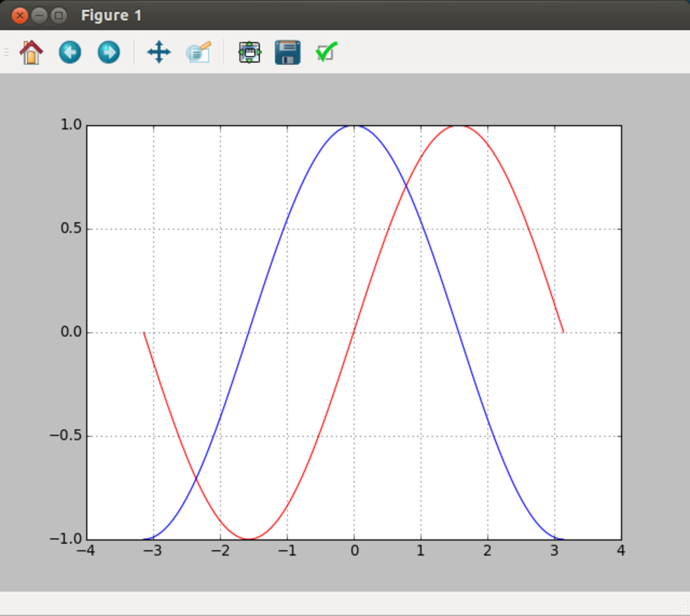
Task: Click the x-axis tick label '4'
Action: [x=621, y=551]
